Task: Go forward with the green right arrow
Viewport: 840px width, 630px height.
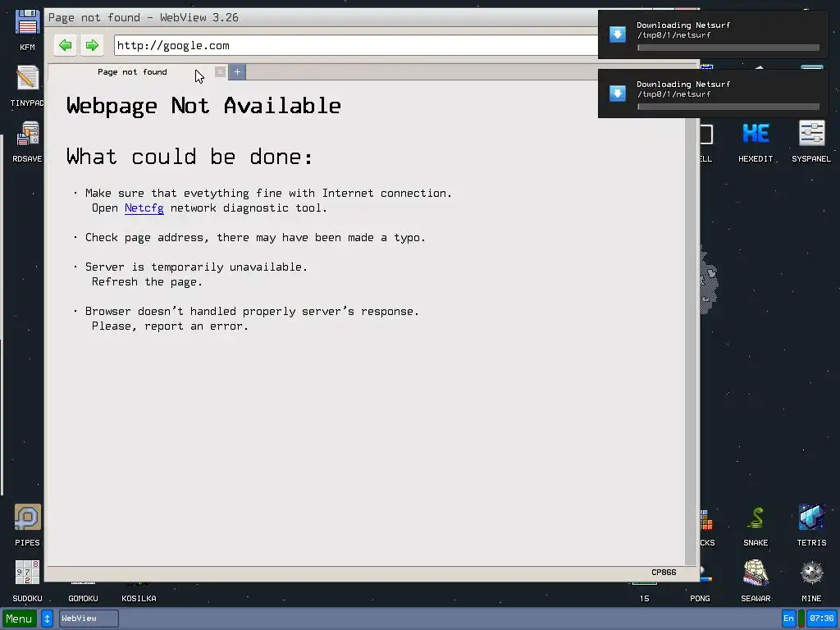Action: click(92, 46)
